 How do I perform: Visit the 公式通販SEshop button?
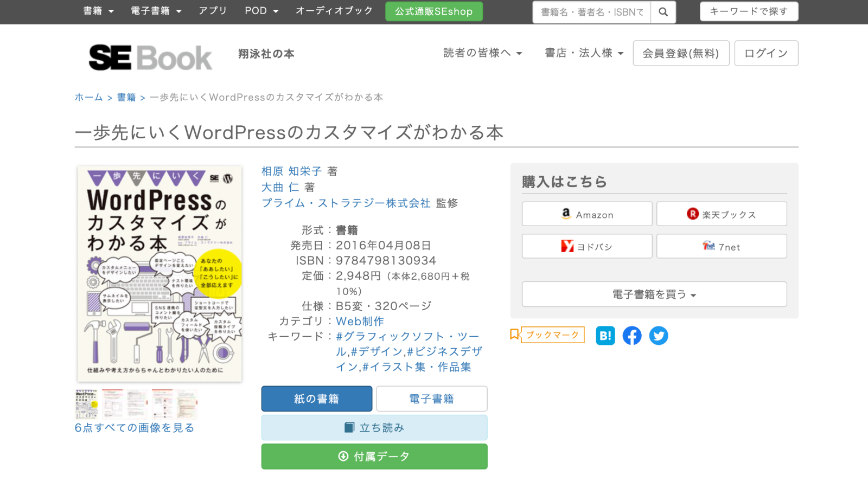pos(434,11)
